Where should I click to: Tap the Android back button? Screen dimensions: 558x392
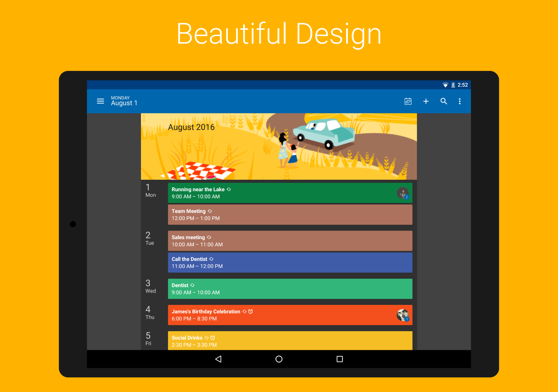tap(218, 359)
